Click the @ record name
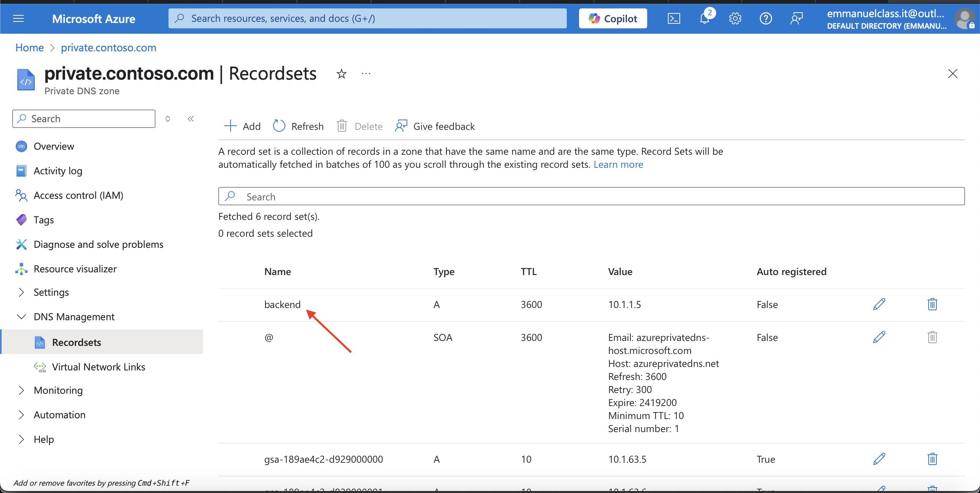Screen dimensions: 980x493 pos(269,337)
